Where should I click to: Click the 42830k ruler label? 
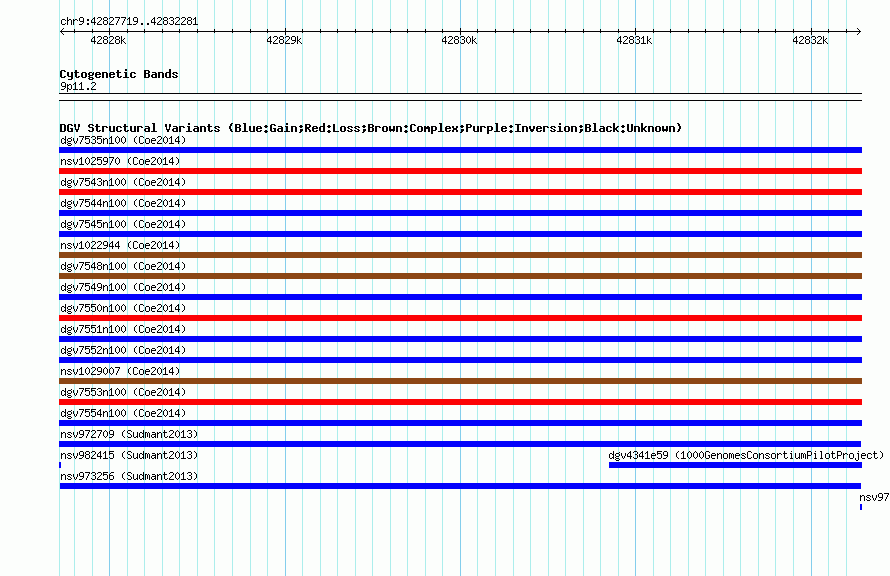click(459, 40)
